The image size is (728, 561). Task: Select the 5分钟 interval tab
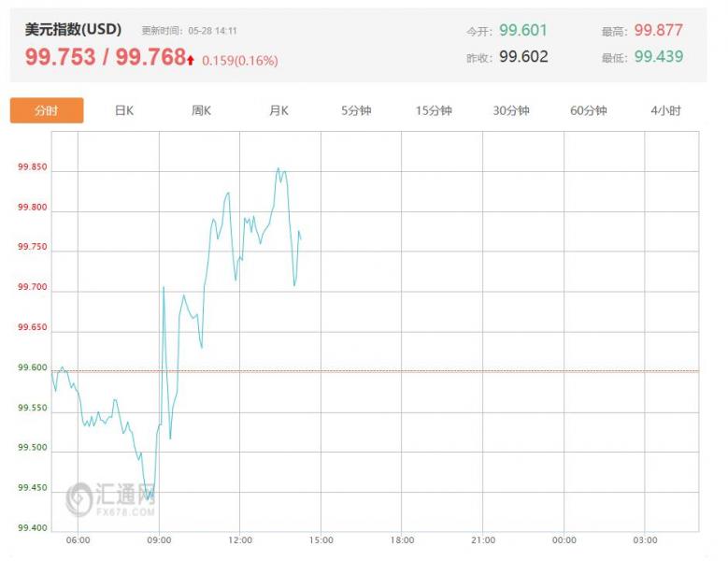coord(356,110)
